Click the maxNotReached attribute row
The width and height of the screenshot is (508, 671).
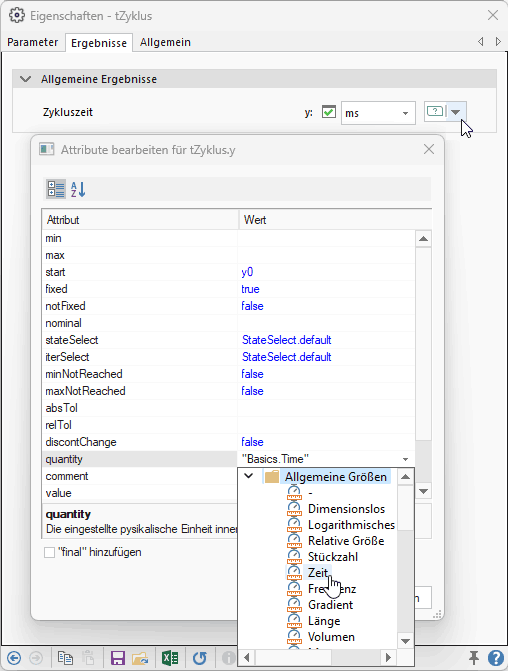[x=229, y=391]
